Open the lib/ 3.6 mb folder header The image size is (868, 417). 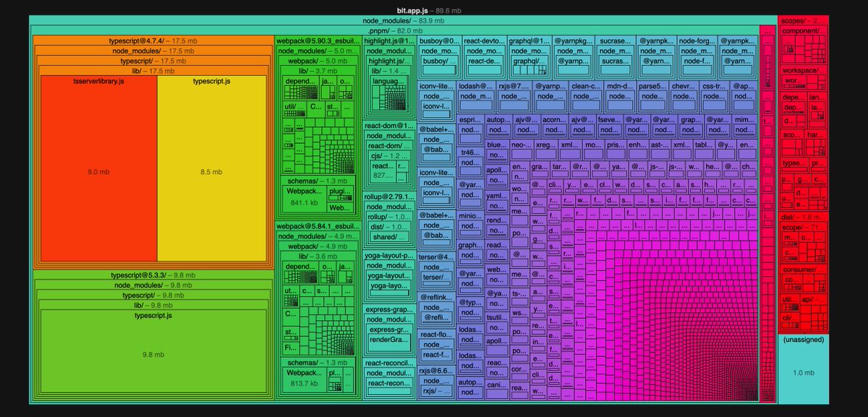click(318, 256)
